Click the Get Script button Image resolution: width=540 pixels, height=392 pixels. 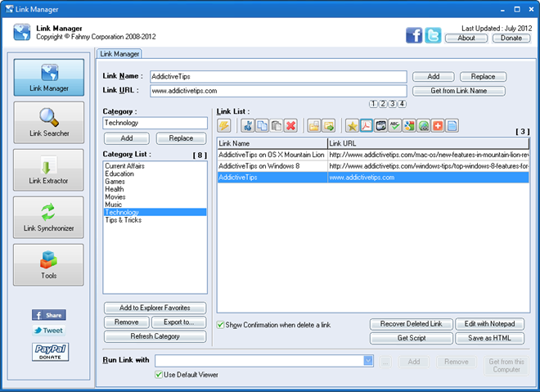click(x=412, y=338)
